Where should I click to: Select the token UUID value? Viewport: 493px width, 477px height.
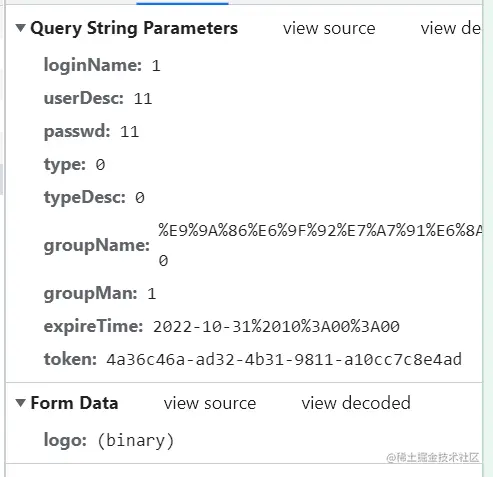[284, 360]
